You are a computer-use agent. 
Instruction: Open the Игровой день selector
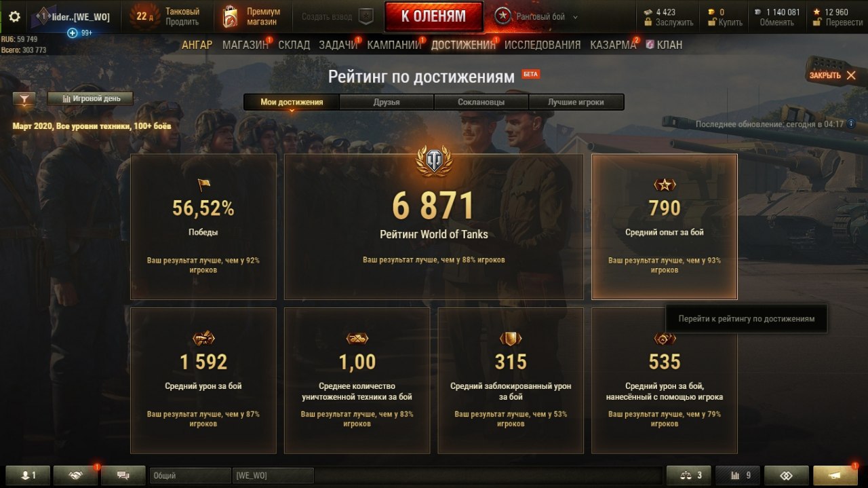tap(90, 98)
